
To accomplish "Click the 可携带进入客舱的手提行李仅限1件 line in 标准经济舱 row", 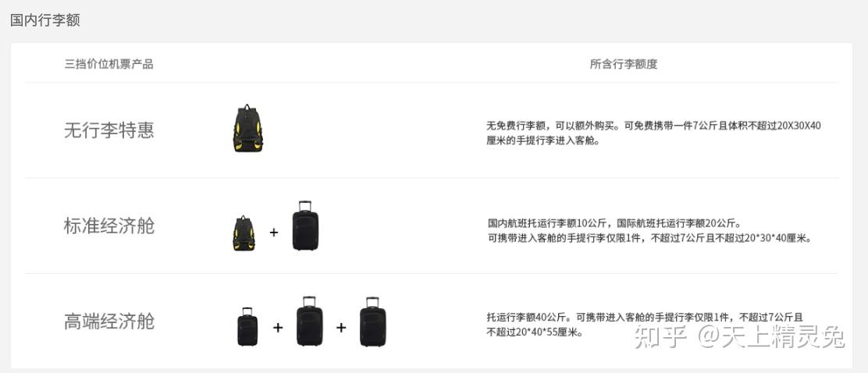I will [x=649, y=239].
